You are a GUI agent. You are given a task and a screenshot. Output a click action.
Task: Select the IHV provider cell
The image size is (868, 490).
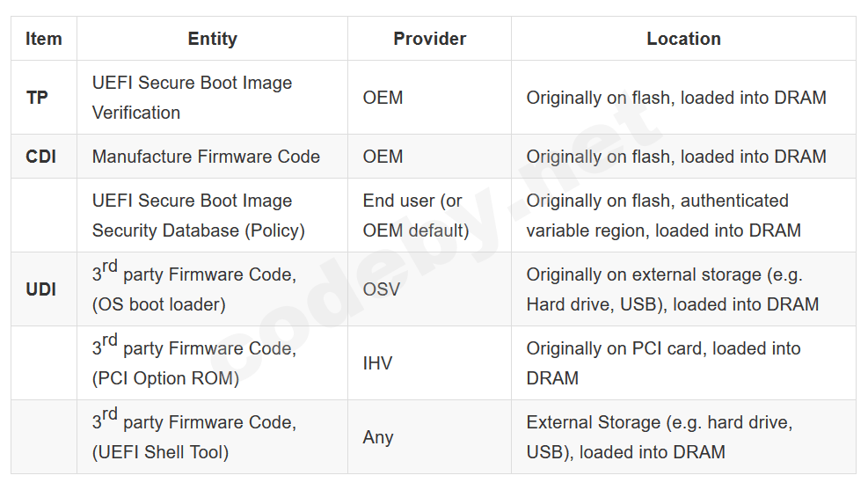click(378, 363)
